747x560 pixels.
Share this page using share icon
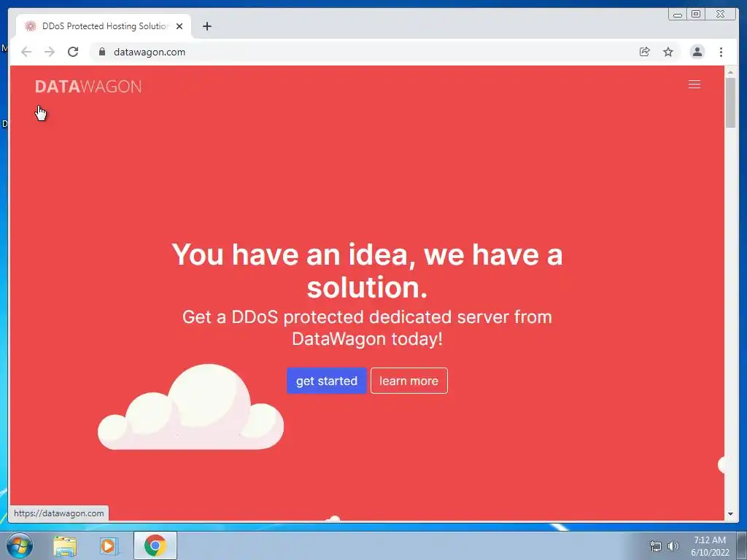(645, 52)
